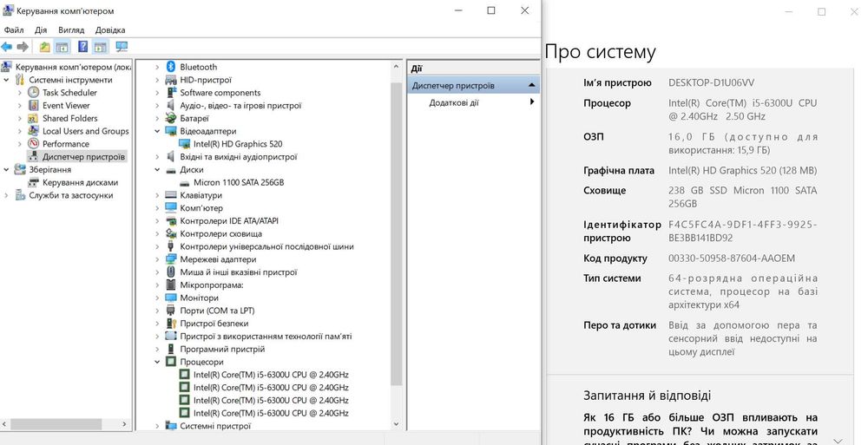Click scroll-down arrow of device list
This screenshot has width=868, height=445.
pos(396,424)
